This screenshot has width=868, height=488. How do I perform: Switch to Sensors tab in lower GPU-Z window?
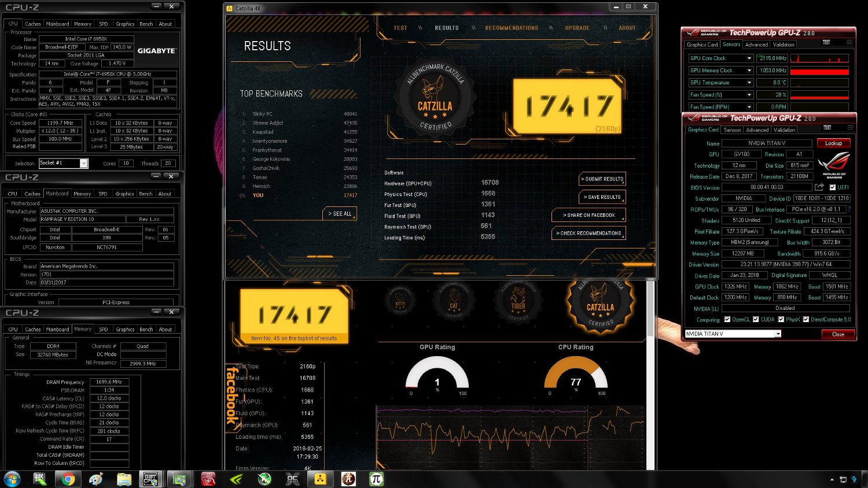click(732, 130)
